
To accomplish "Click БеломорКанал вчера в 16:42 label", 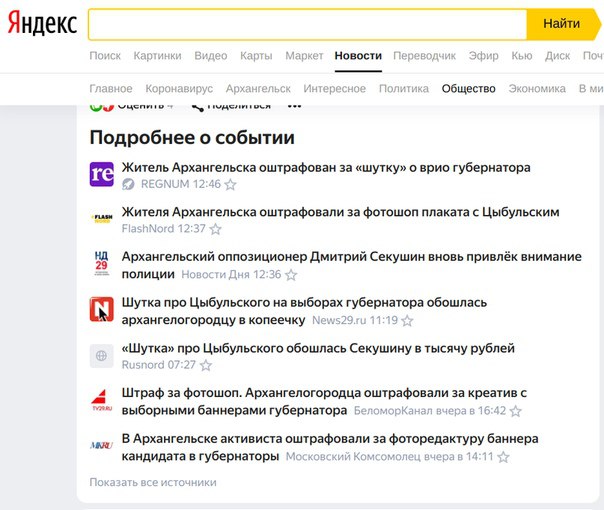I will tap(430, 411).
